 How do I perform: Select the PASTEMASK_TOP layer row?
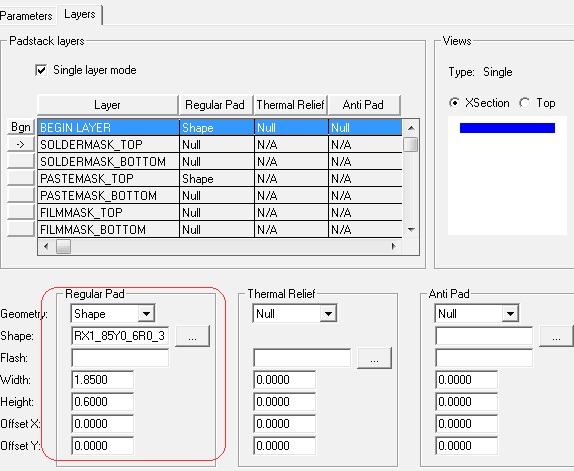click(220, 179)
